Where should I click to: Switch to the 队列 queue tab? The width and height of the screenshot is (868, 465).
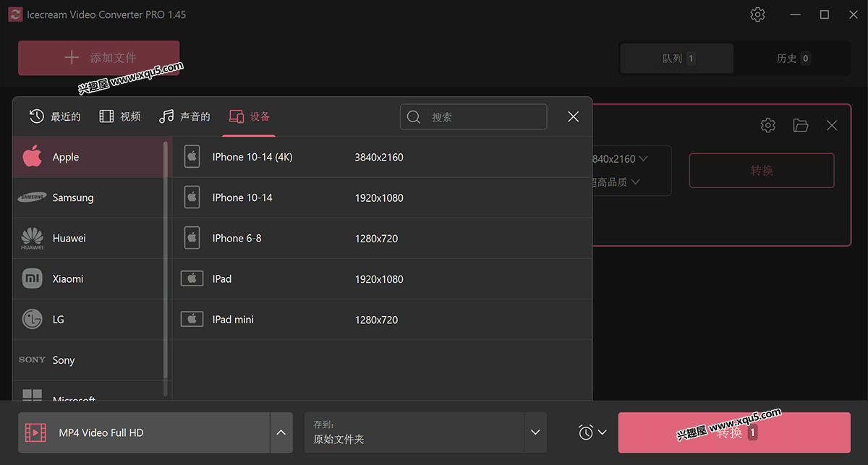677,59
